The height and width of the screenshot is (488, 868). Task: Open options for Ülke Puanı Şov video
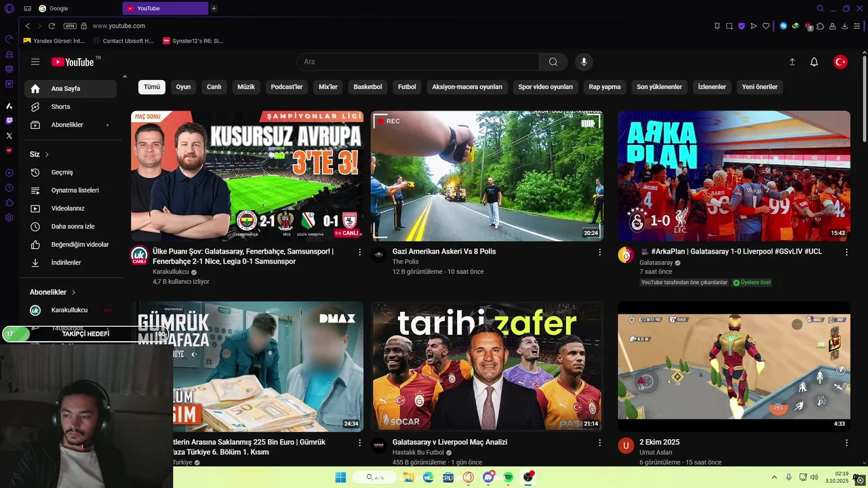[x=359, y=252]
